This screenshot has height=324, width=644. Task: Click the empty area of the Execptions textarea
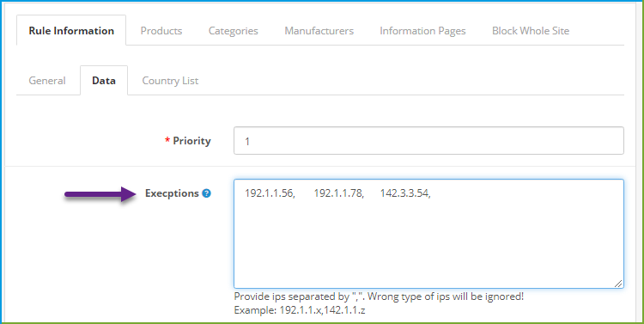(428, 247)
